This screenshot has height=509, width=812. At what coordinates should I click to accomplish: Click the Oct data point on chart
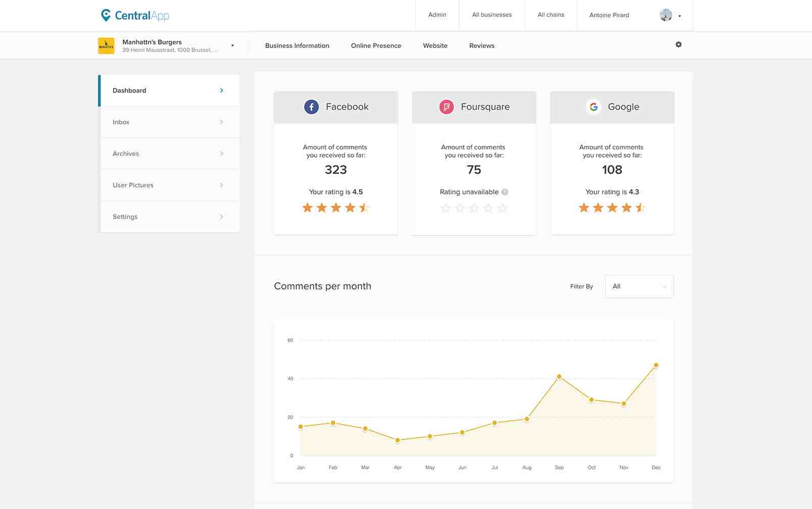pyautogui.click(x=591, y=400)
